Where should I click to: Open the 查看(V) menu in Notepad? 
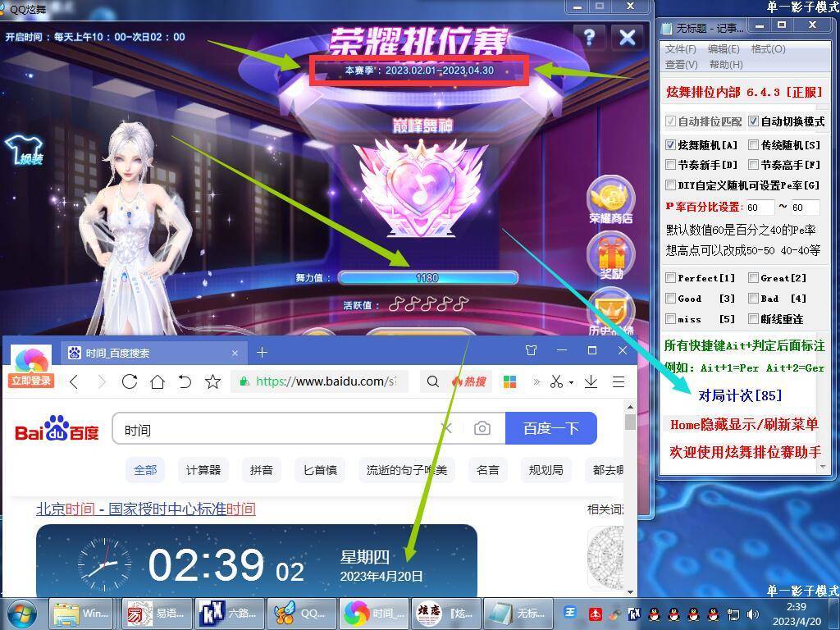click(x=682, y=65)
